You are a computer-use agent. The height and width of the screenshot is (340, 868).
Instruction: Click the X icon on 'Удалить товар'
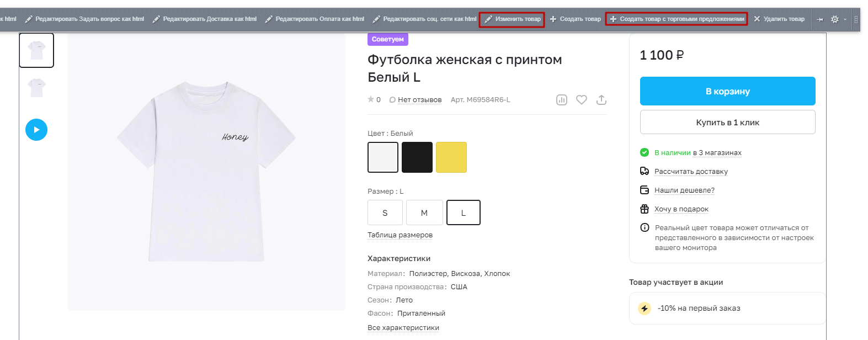point(757,19)
